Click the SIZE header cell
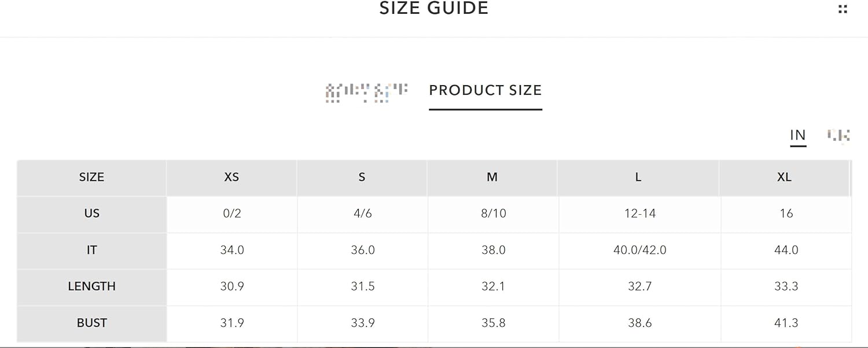 click(x=91, y=178)
